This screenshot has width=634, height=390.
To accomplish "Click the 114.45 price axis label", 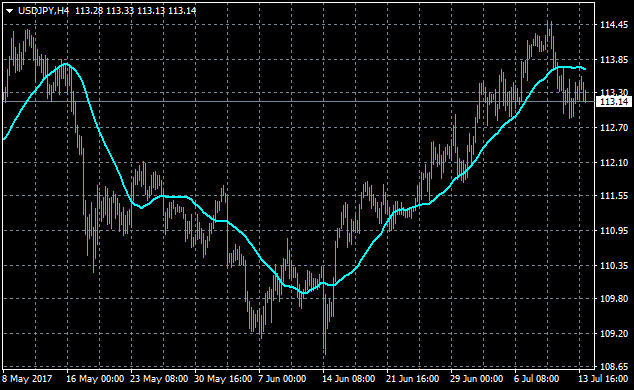I will [614, 25].
